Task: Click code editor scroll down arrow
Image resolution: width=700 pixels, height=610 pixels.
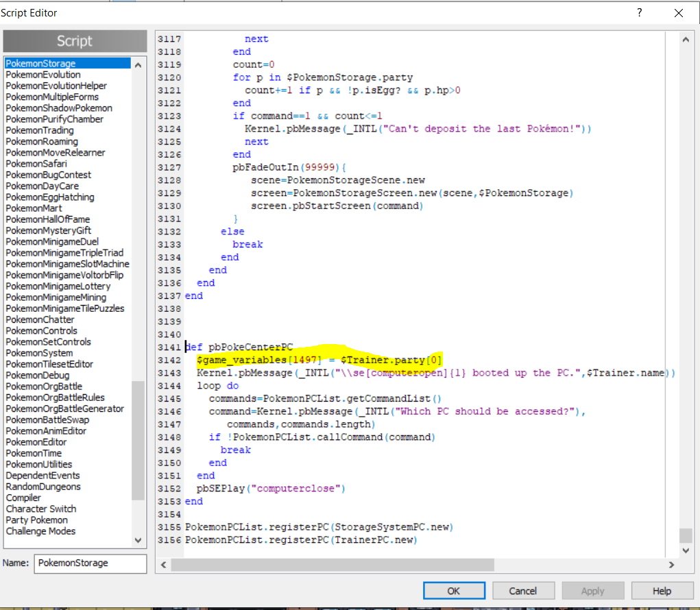Action: pyautogui.click(x=686, y=550)
